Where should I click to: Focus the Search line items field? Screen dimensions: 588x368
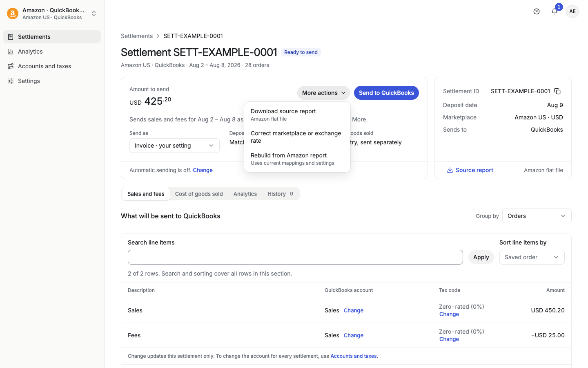[x=295, y=257]
